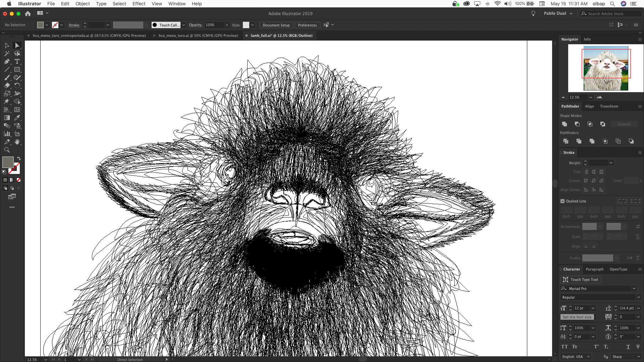Click the Document Setup button
The image size is (644, 362).
pos(276,25)
